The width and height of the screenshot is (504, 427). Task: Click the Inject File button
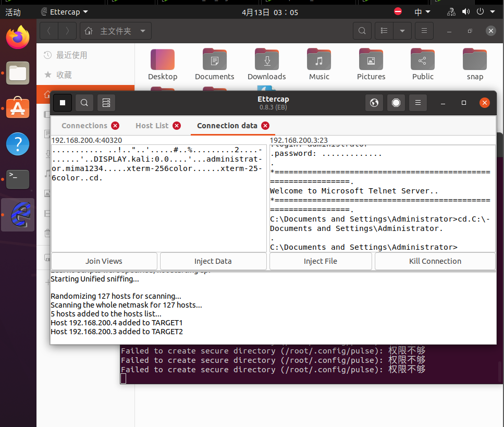321,261
